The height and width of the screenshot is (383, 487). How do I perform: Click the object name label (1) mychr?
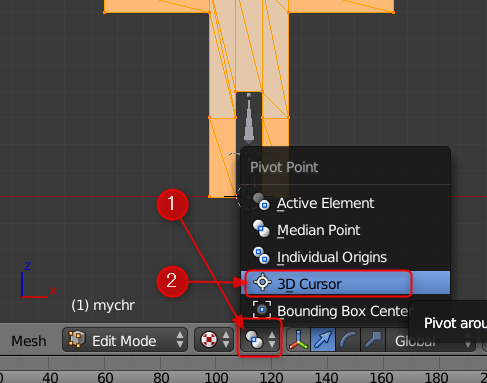103,305
